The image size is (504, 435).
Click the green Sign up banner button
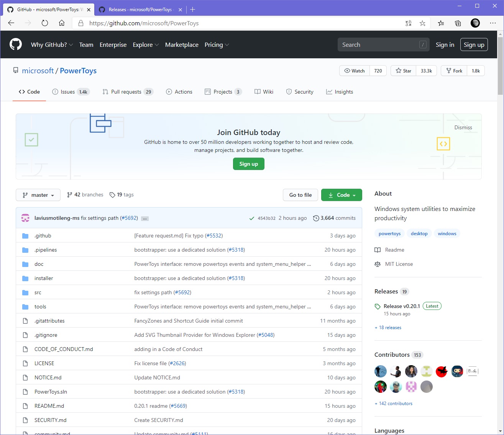click(249, 164)
